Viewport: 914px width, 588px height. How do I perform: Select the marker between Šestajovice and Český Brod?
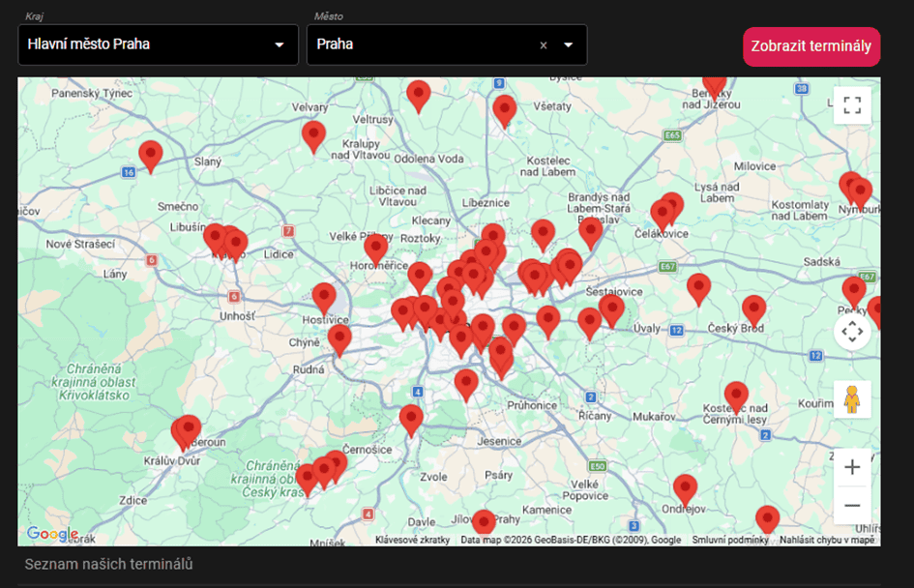(699, 289)
